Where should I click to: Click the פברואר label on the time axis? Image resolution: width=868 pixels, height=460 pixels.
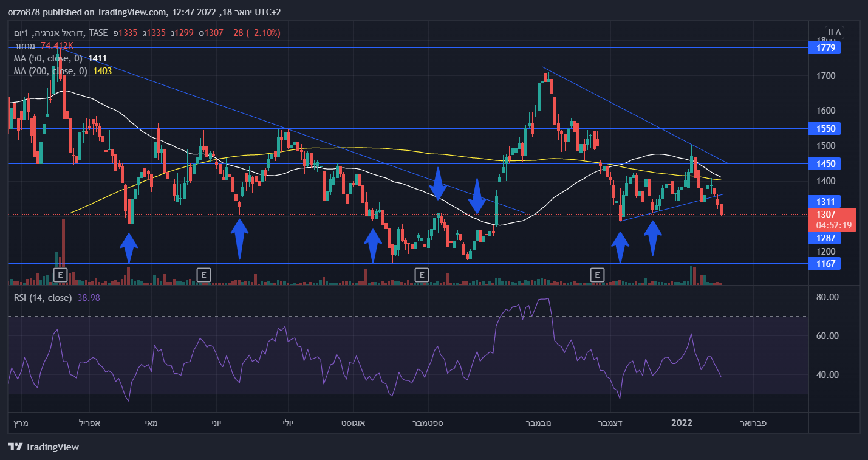tap(753, 422)
